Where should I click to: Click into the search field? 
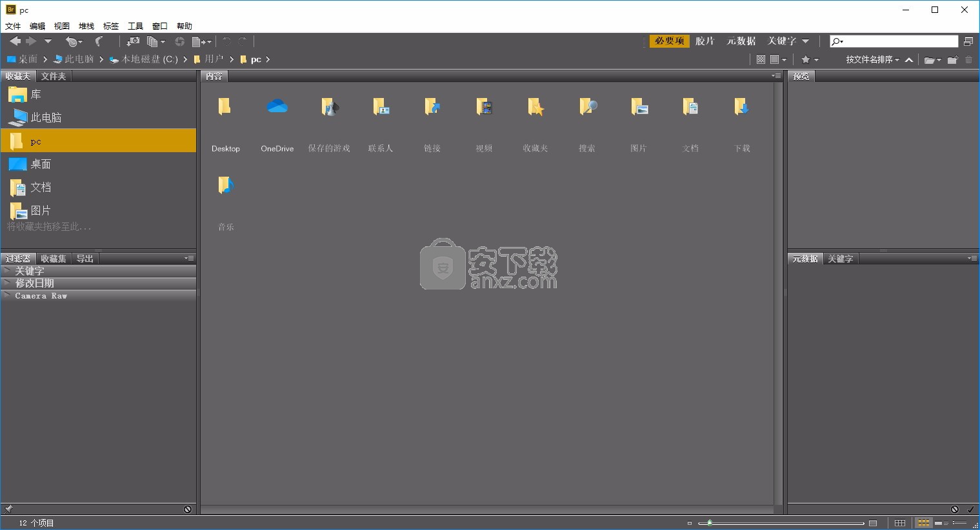click(x=894, y=41)
